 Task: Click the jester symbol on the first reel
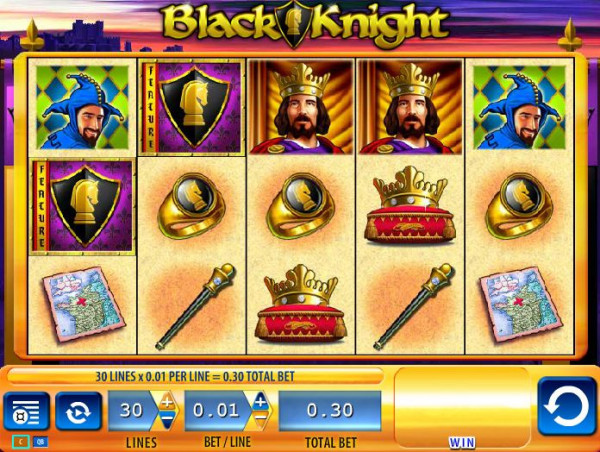tap(82, 107)
